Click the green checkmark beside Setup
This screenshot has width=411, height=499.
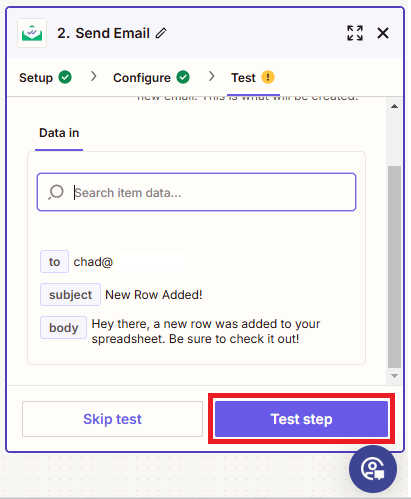pyautogui.click(x=65, y=77)
